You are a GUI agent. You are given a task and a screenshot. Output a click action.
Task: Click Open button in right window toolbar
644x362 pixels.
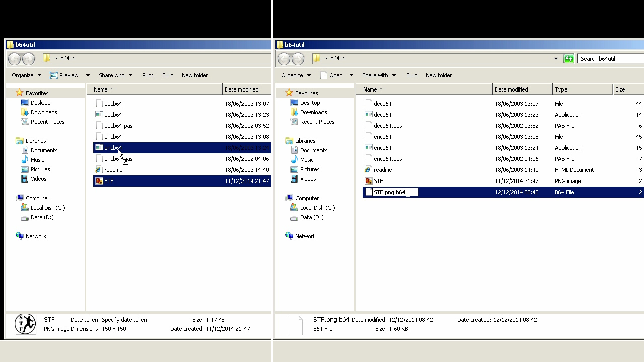(x=331, y=75)
